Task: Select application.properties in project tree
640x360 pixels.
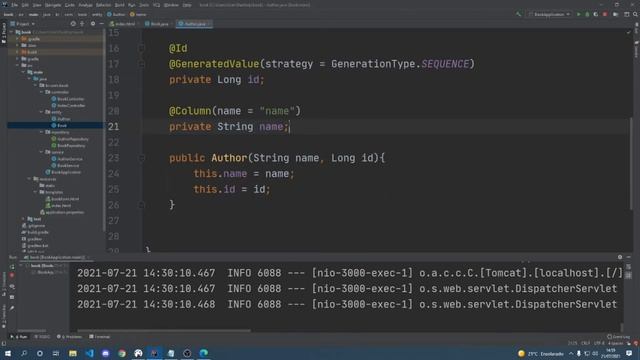Action: pyautogui.click(x=62, y=212)
